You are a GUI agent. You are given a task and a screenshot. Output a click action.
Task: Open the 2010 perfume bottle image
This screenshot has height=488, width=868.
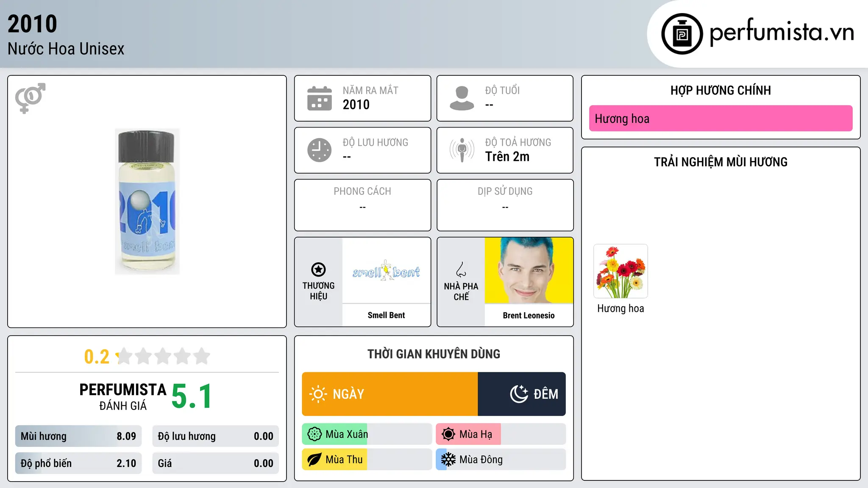click(x=147, y=202)
